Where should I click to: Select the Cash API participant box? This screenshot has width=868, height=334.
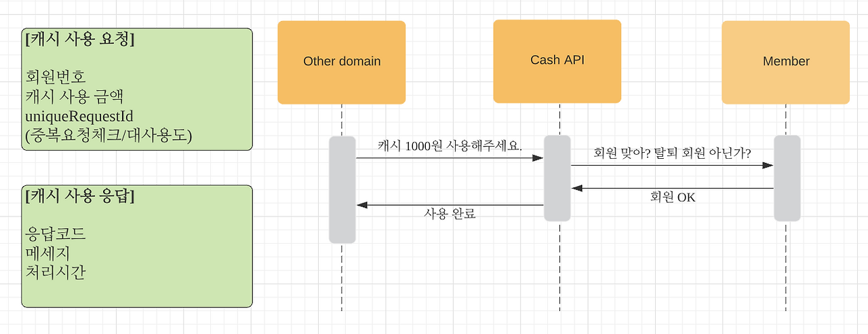(x=557, y=61)
